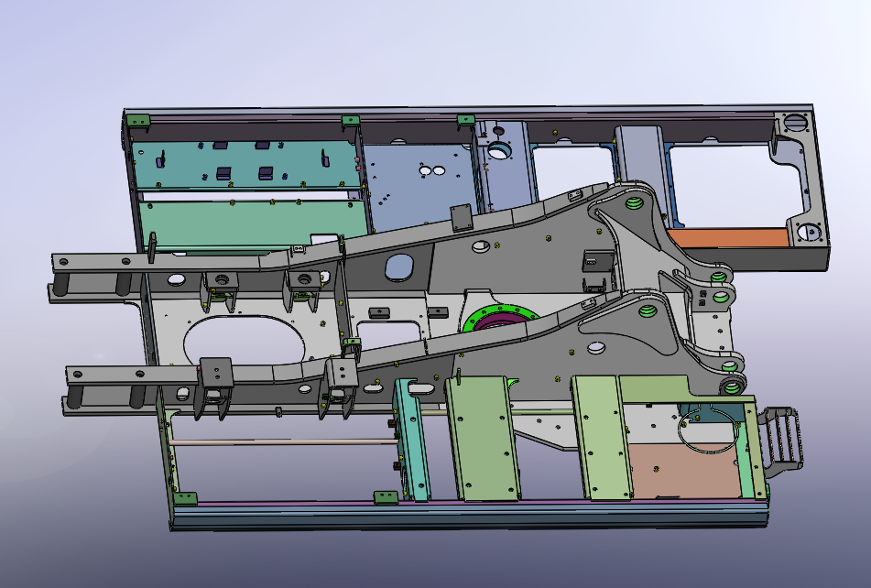Click the thin horizontal rod in the lower-left frame
The image size is (871, 588).
(284, 442)
